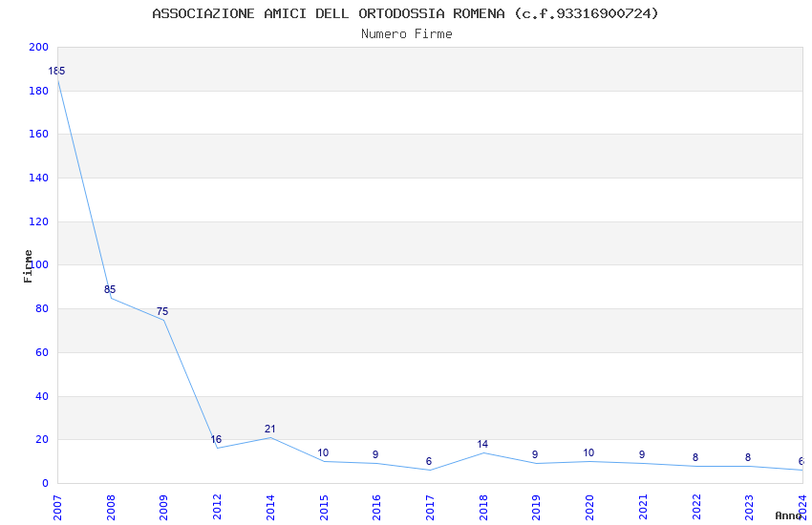This screenshot has height=525, width=812.
Task: Click the x-axis year label 2014
Action: (x=270, y=508)
